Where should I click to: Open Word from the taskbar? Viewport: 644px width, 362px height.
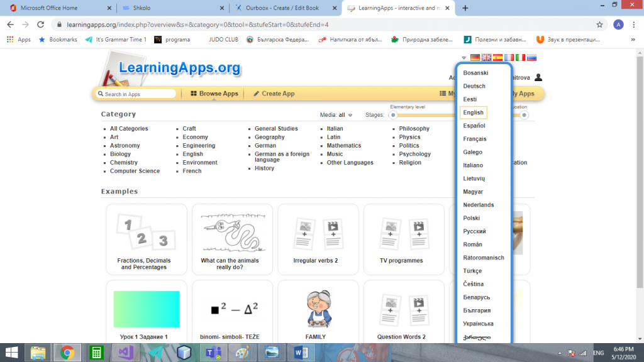pos(301,353)
